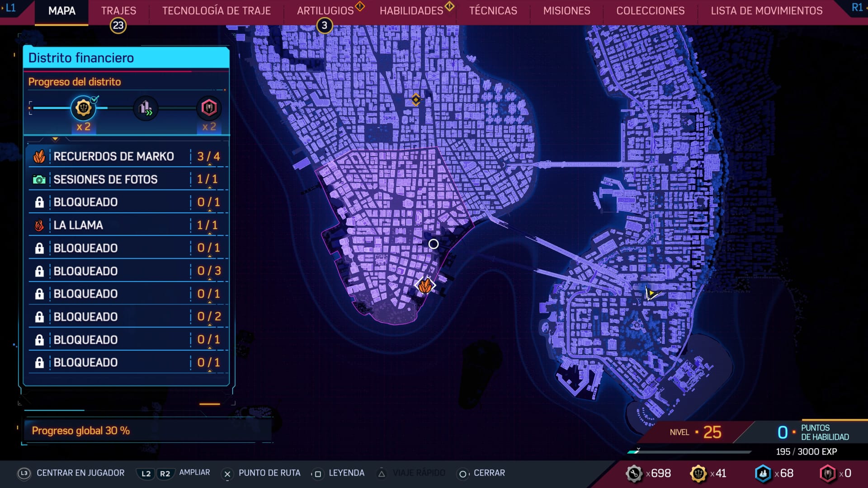Image resolution: width=868 pixels, height=488 pixels.
Task: Click the experience progress bar
Action: pos(689,451)
